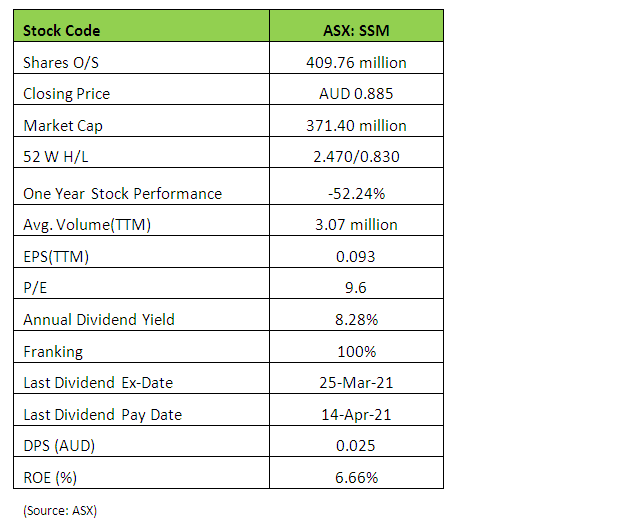Click the Stock Code header cell
This screenshot has height=523, width=640.
[62, 30]
